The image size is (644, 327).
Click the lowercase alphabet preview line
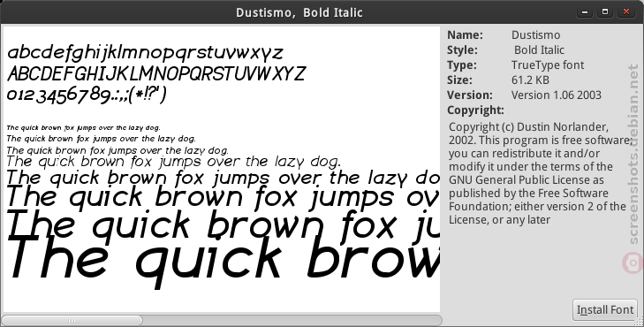pyautogui.click(x=146, y=53)
